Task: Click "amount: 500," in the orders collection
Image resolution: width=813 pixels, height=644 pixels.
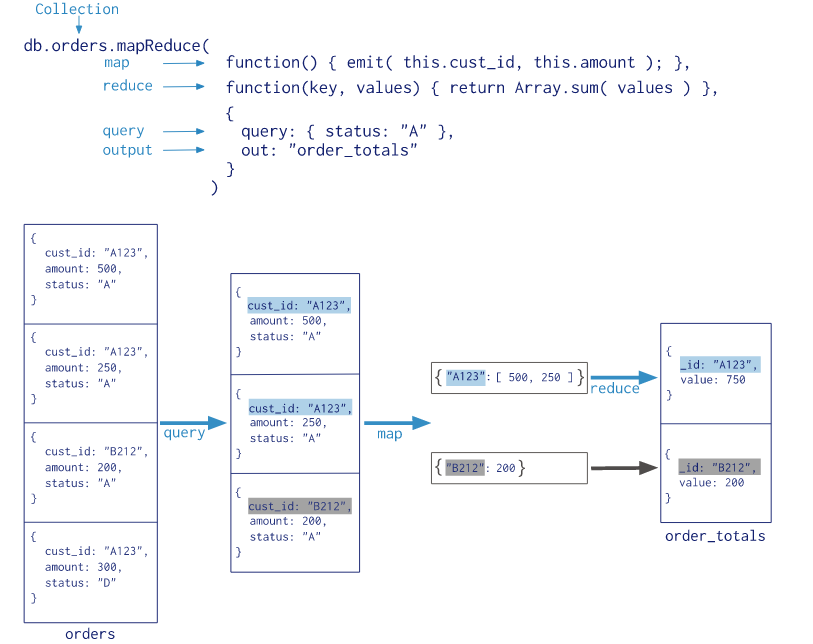Action: point(83,269)
